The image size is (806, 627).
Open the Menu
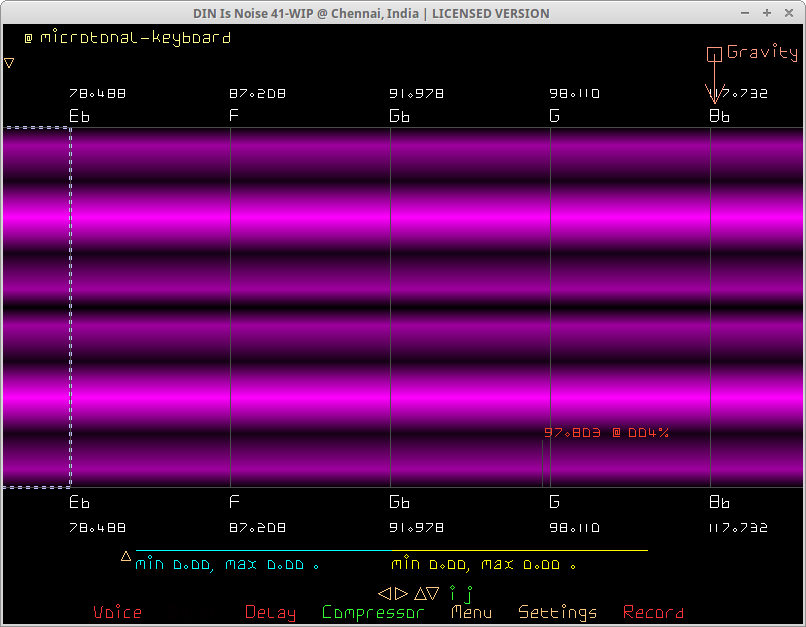click(471, 612)
